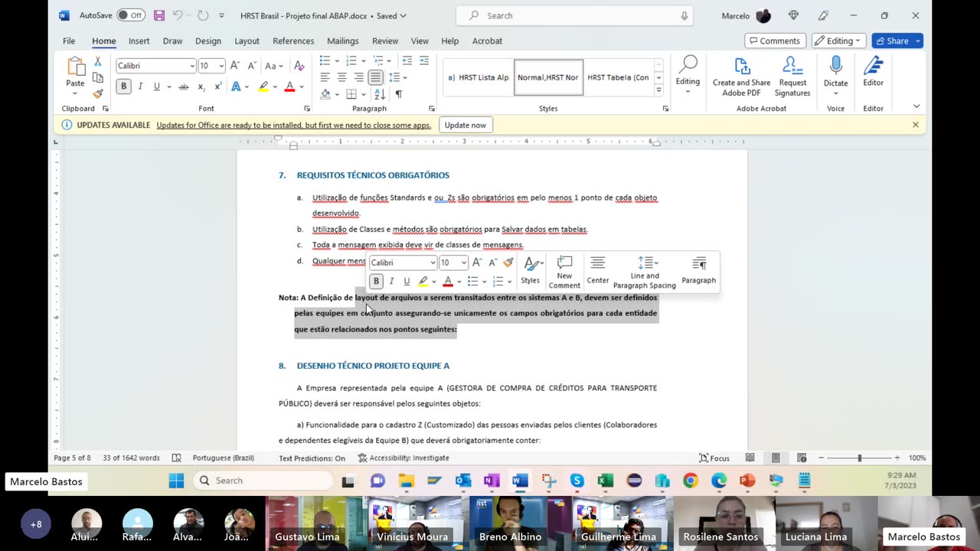Apply ribbon text highlight color
Image resolution: width=980 pixels, height=551 pixels.
pyautogui.click(x=263, y=86)
